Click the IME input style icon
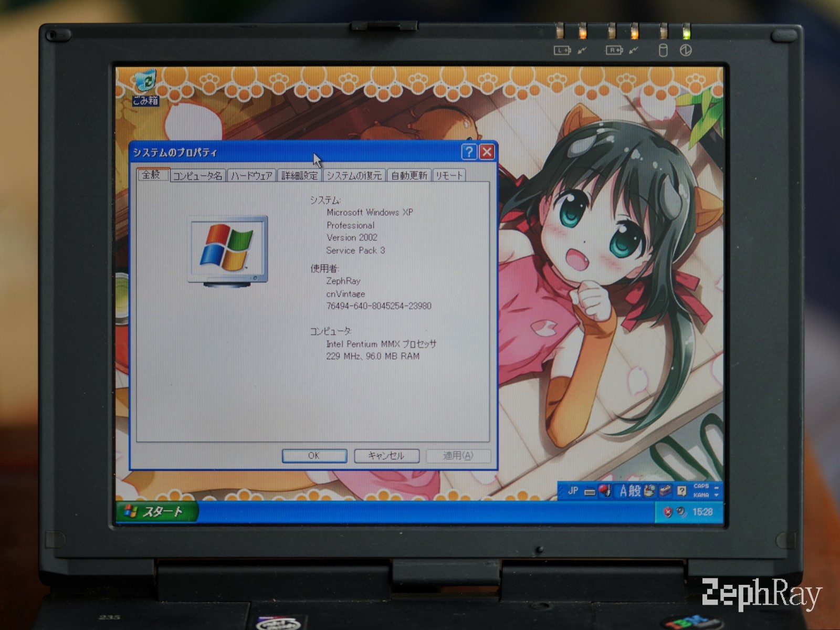 [x=605, y=491]
